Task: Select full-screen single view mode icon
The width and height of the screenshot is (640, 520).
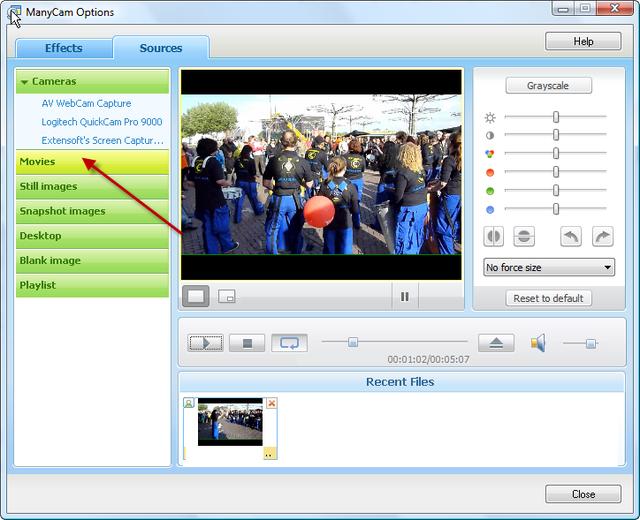Action: coord(196,296)
